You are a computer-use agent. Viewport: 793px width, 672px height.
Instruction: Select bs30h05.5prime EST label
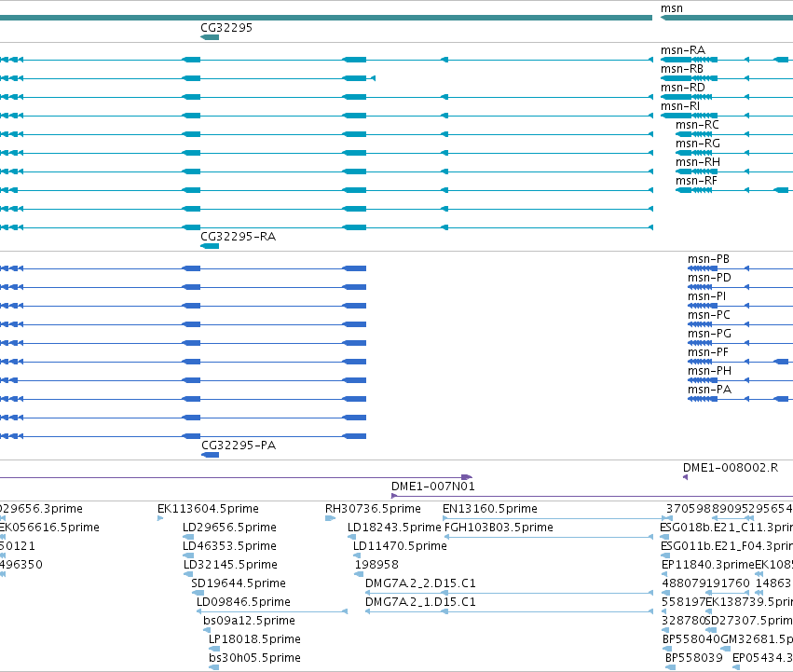[254, 658]
